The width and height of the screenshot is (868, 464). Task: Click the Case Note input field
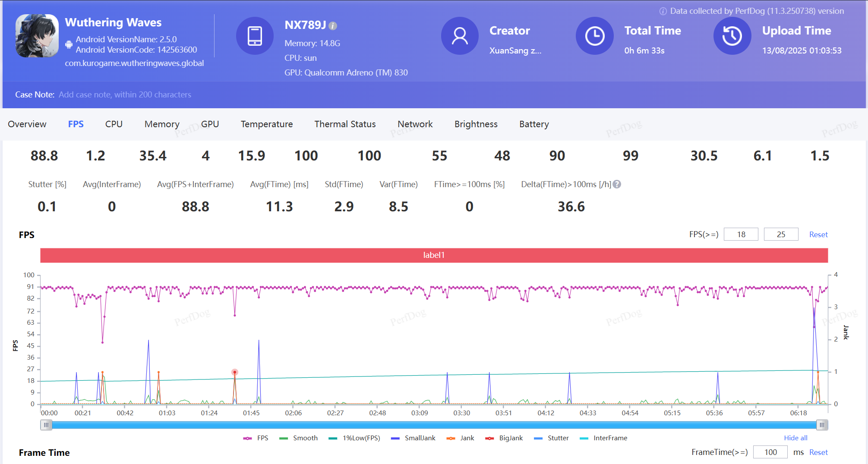point(125,94)
